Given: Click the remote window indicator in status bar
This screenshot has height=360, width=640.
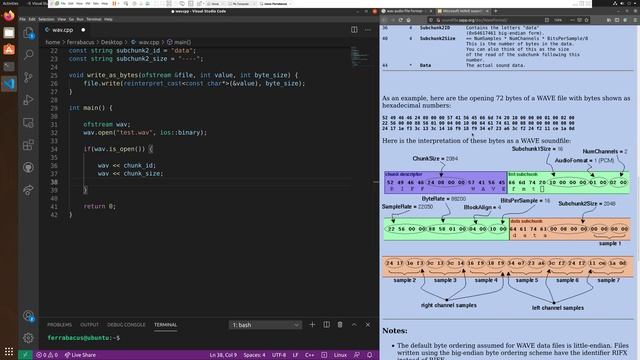Looking at the screenshot, I should point(25,355).
